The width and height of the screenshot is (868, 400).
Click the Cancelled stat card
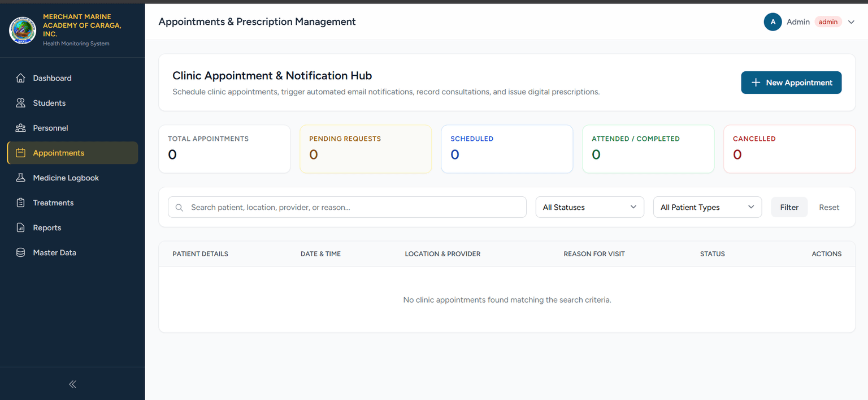click(789, 149)
